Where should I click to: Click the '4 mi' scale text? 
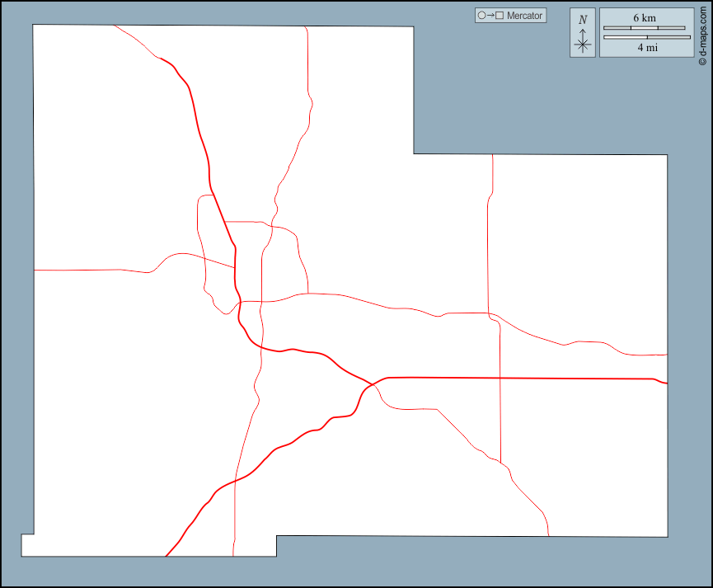point(648,47)
